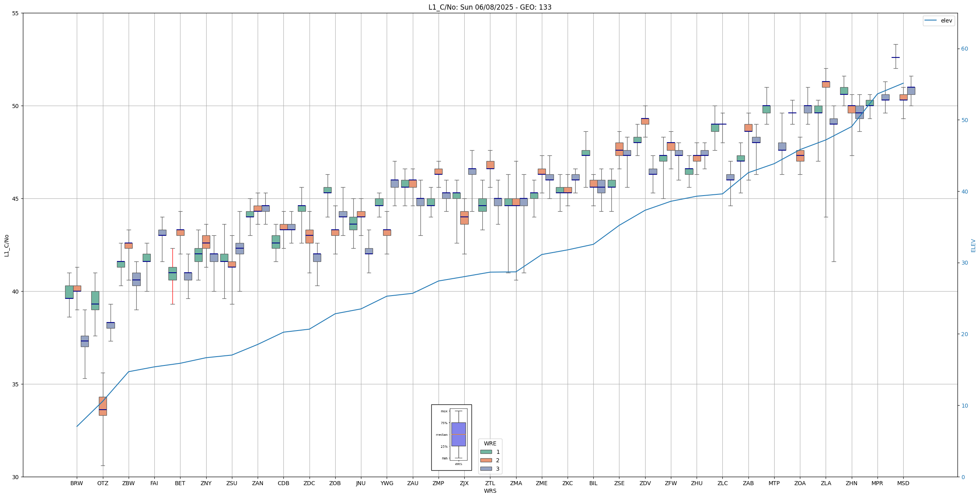Viewport: 980px width, 498px height.
Task: Click the 30 tick on left axis
Action: click(16, 477)
